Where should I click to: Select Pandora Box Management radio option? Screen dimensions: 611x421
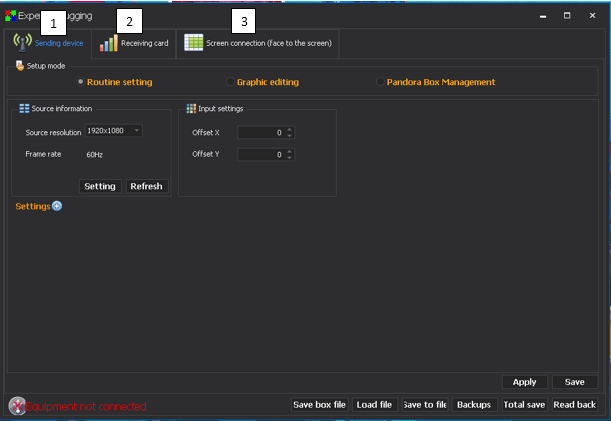[381, 82]
